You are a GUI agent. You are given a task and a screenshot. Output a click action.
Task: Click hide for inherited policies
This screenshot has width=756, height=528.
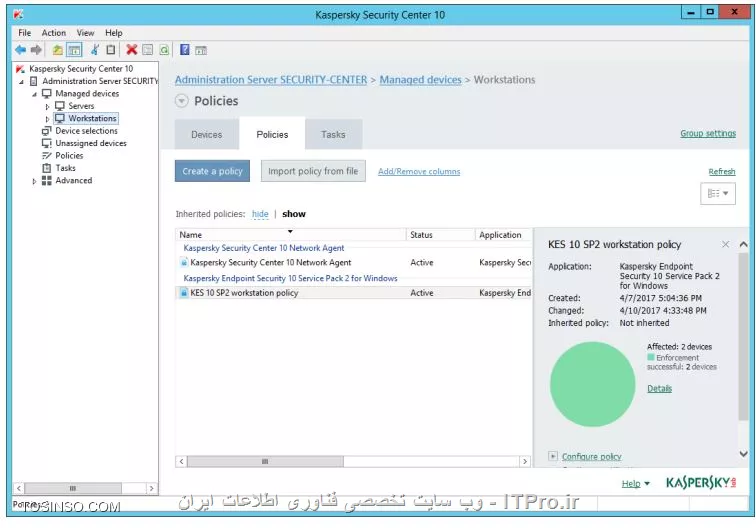[260, 214]
